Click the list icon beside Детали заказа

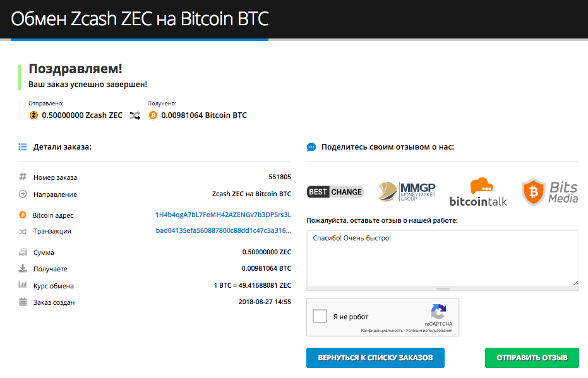[23, 147]
